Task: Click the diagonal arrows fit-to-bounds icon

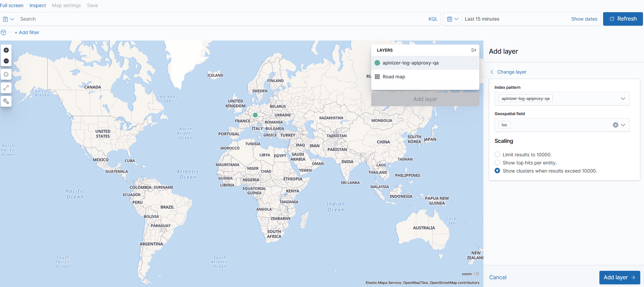Action: point(6,88)
